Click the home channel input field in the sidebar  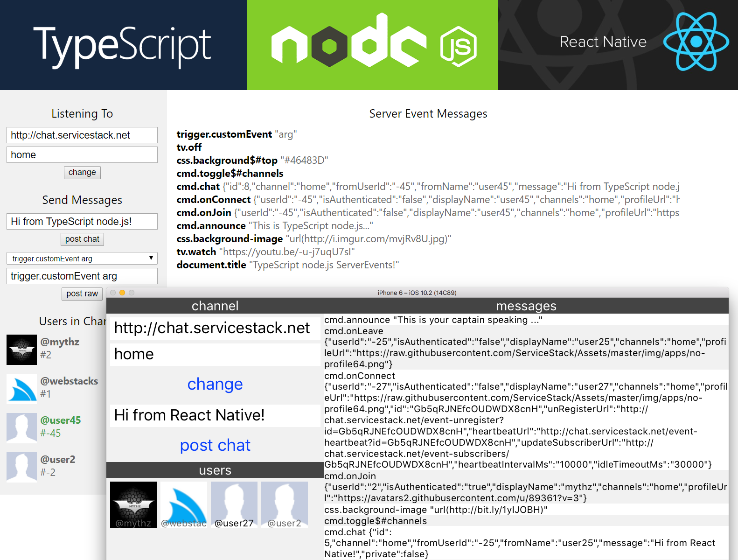pyautogui.click(x=82, y=155)
